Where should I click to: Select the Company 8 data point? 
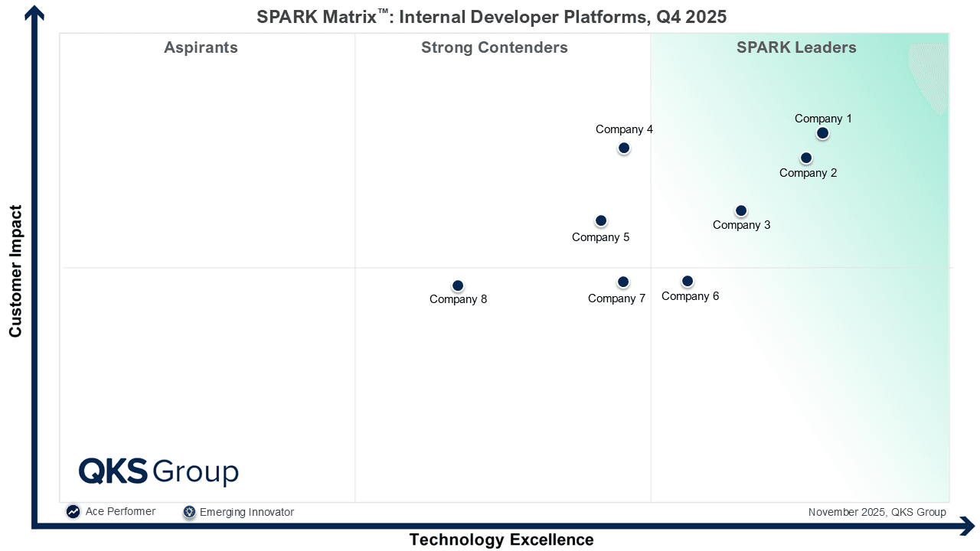pos(458,285)
